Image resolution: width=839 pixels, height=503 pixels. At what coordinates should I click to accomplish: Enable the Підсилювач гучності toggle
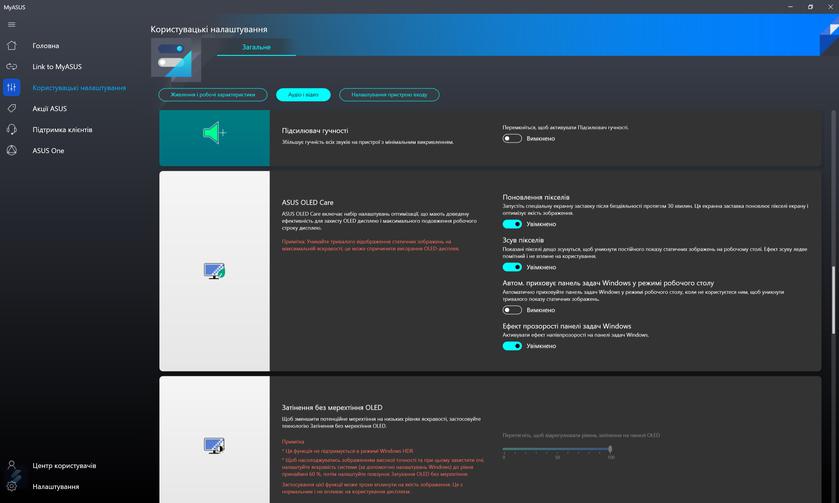click(512, 139)
